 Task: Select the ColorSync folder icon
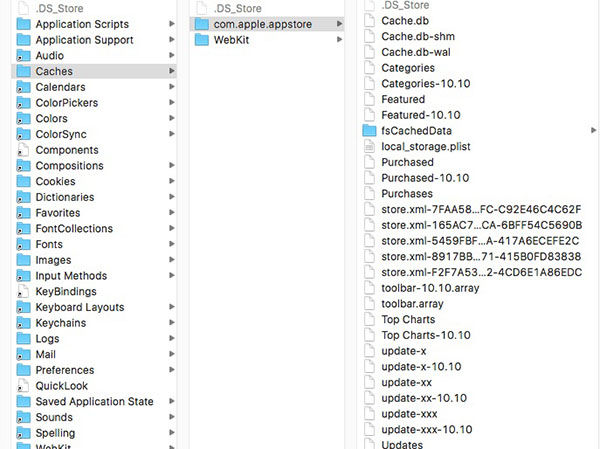click(x=24, y=134)
